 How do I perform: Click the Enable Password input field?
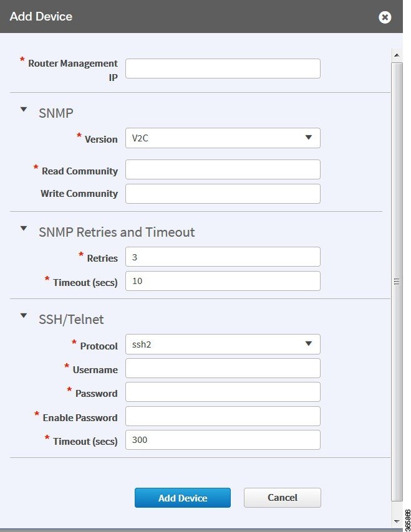(x=223, y=416)
